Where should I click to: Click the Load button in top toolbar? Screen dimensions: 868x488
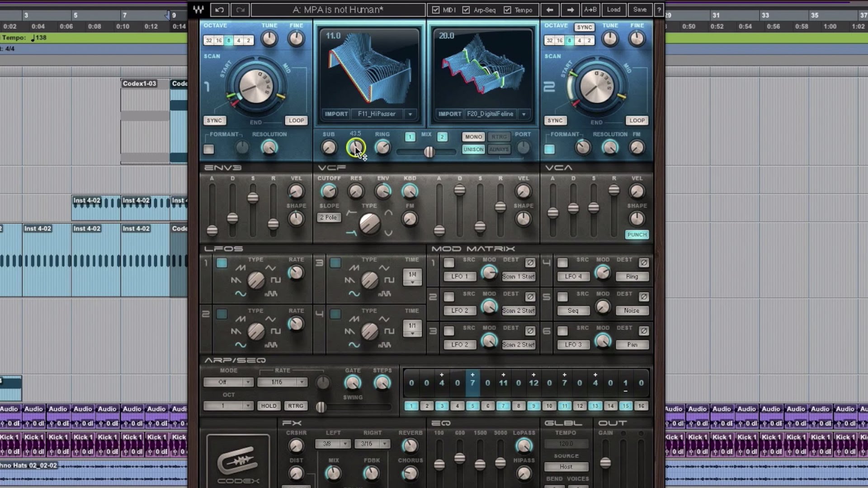point(614,10)
